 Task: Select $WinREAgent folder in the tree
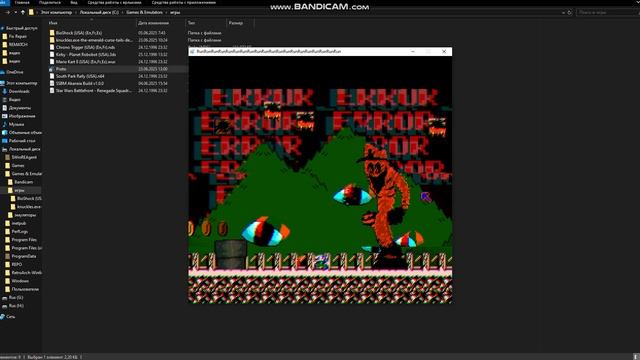(x=24, y=158)
